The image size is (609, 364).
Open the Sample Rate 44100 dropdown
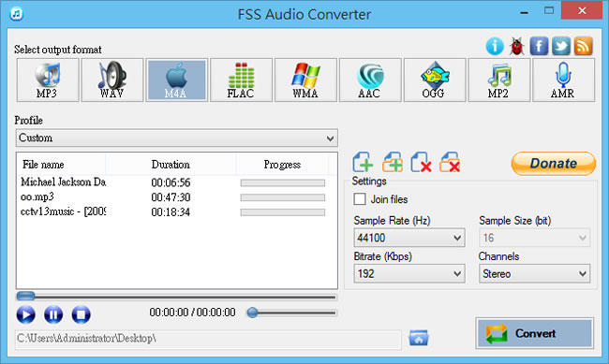point(409,238)
